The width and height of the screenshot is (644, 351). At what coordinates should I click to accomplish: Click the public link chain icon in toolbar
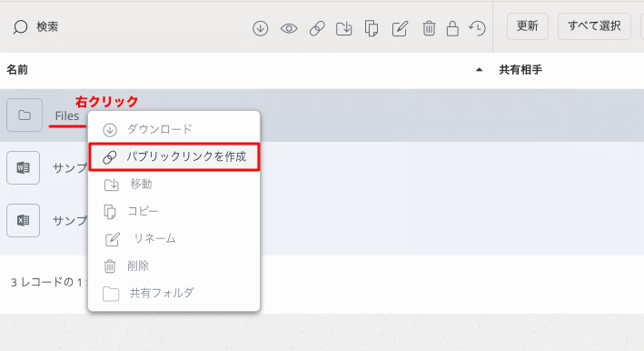[317, 28]
